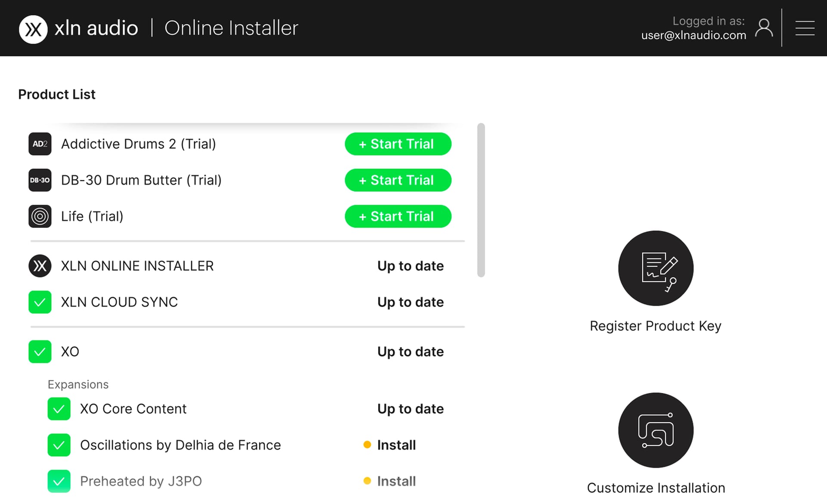This screenshot has width=827, height=504.
Task: Select XLN CLOUD SYNC product name
Action: (x=119, y=302)
